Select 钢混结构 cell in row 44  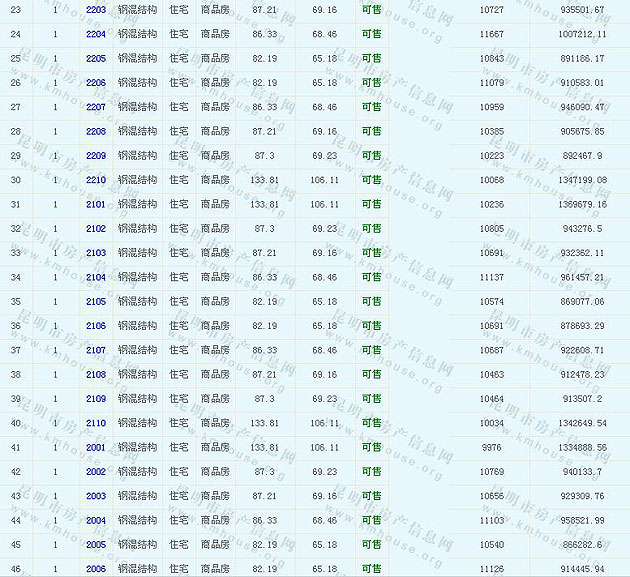(137, 520)
